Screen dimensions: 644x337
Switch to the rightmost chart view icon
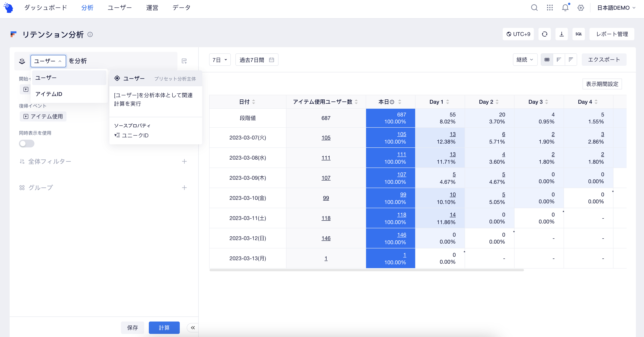pyautogui.click(x=571, y=60)
